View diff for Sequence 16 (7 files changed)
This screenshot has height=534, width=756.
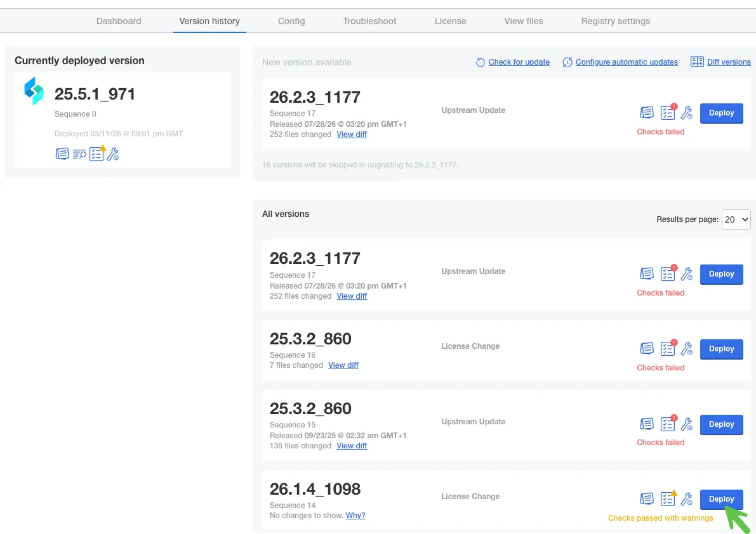[343, 365]
